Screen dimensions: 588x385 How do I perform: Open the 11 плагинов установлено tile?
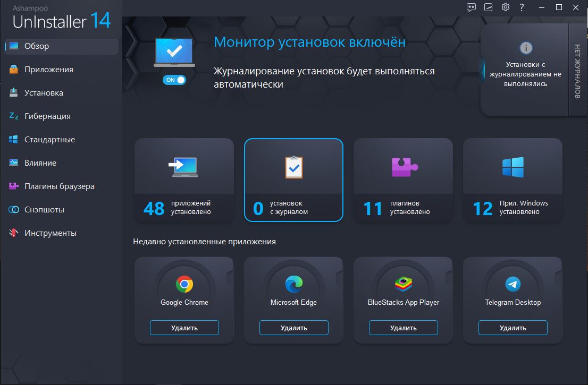click(x=403, y=180)
